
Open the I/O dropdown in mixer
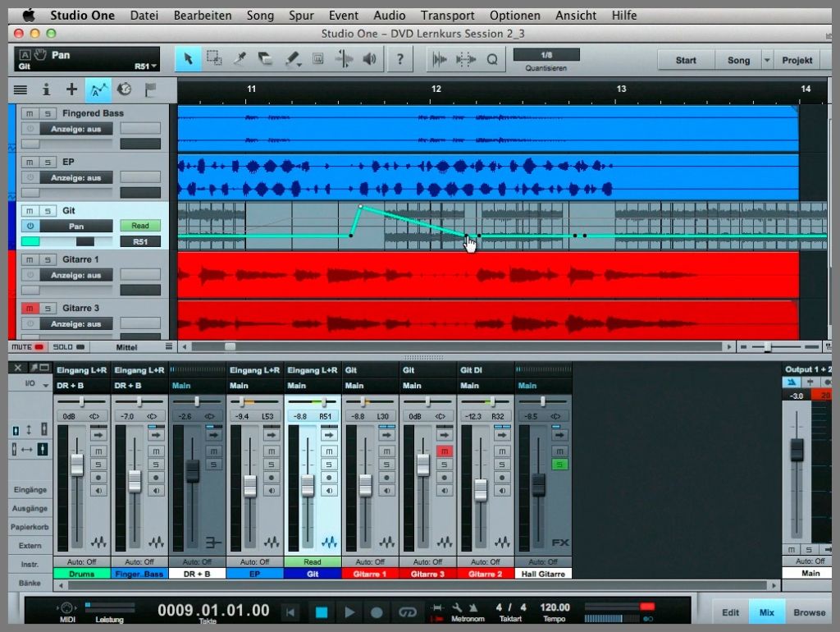point(36,384)
